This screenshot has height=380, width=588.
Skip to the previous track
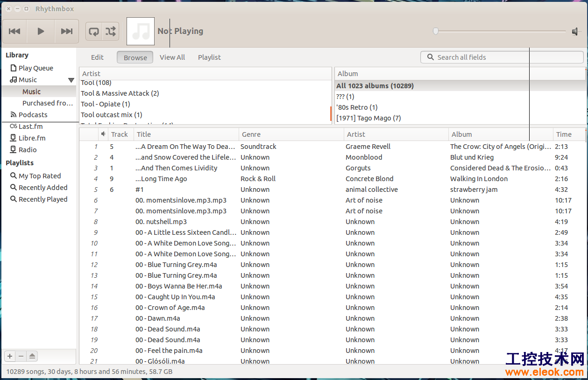[x=14, y=31]
